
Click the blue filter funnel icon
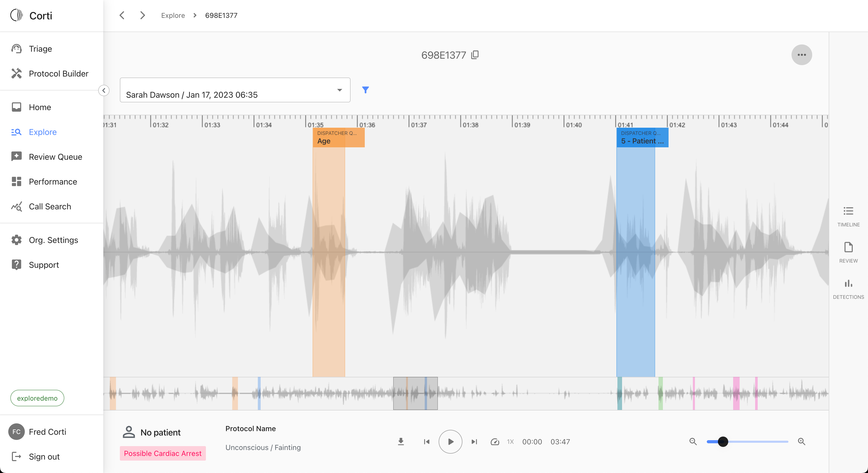click(x=365, y=90)
